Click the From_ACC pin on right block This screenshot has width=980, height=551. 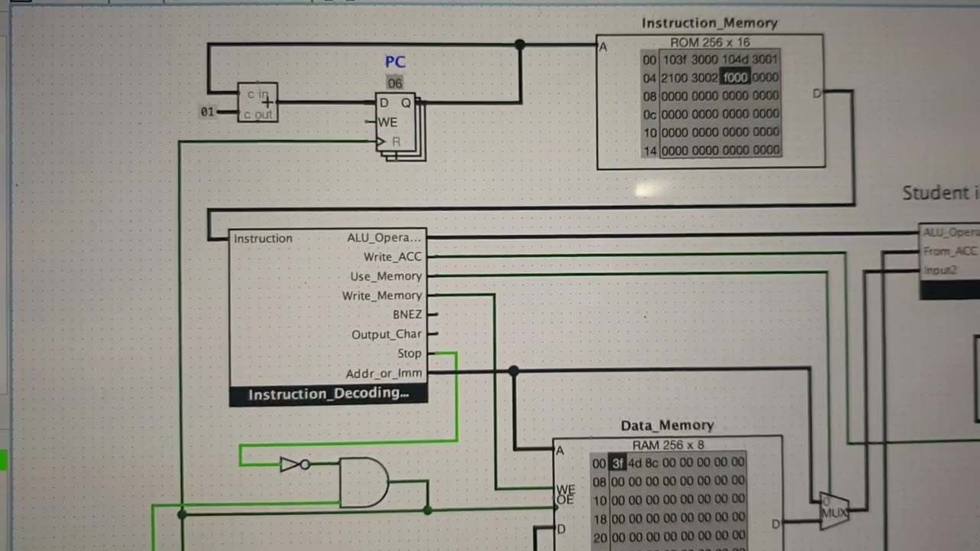(x=949, y=251)
